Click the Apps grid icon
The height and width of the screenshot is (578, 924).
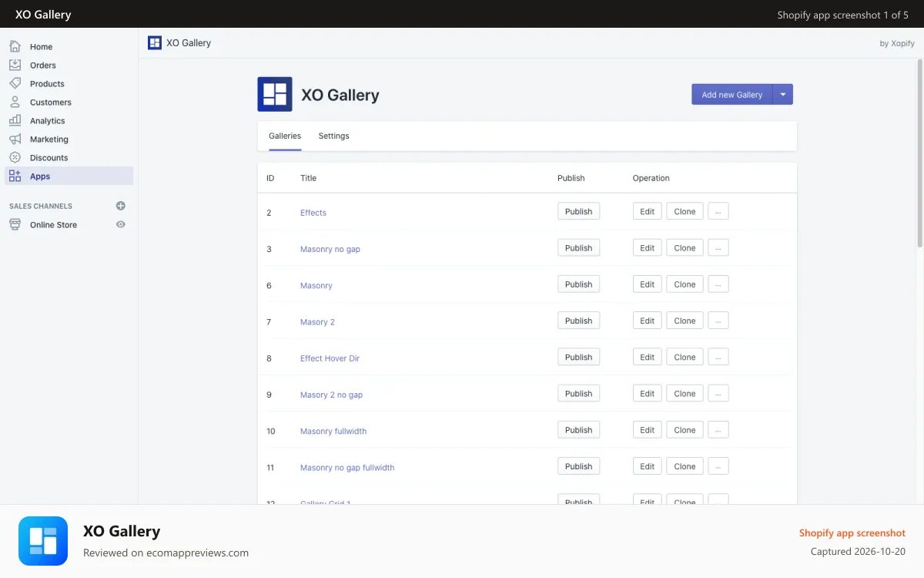coord(15,176)
